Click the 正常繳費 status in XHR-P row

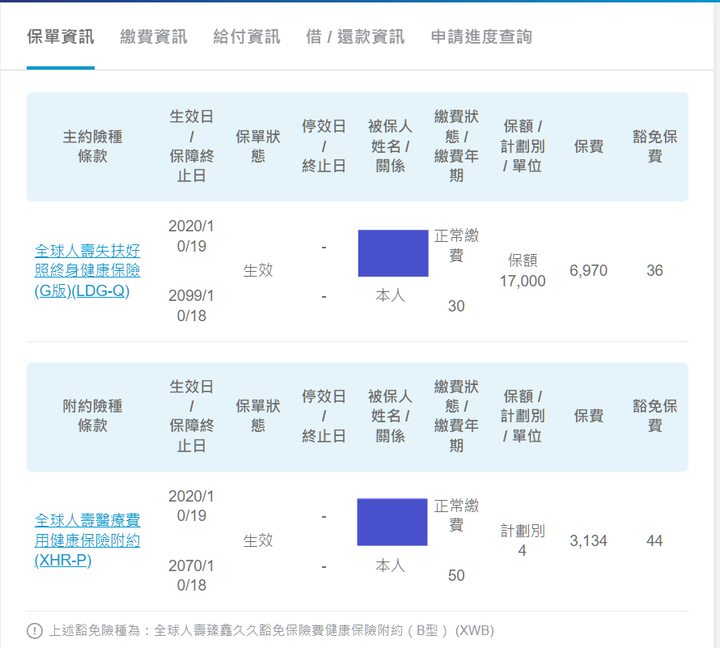pyautogui.click(x=456, y=515)
